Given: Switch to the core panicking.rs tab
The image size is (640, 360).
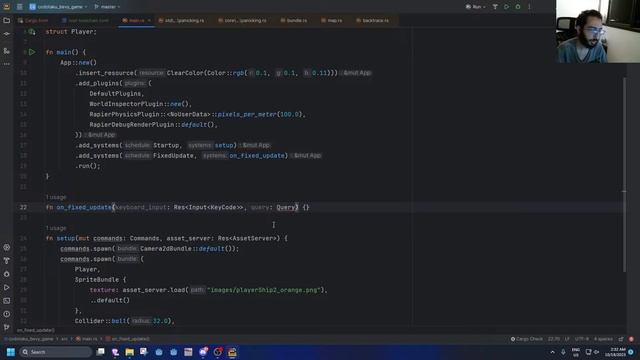Looking at the screenshot, I should (243, 20).
